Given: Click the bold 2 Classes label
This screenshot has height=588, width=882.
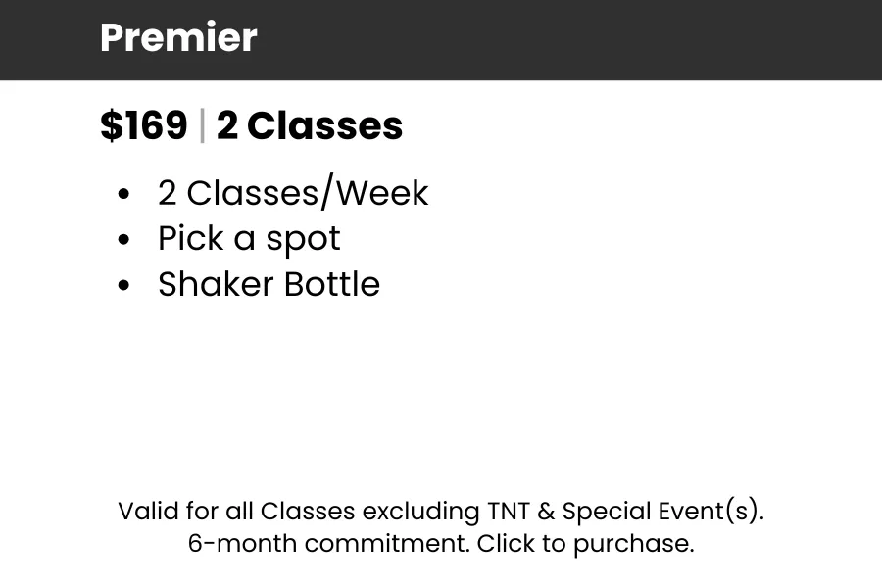Looking at the screenshot, I should (310, 126).
